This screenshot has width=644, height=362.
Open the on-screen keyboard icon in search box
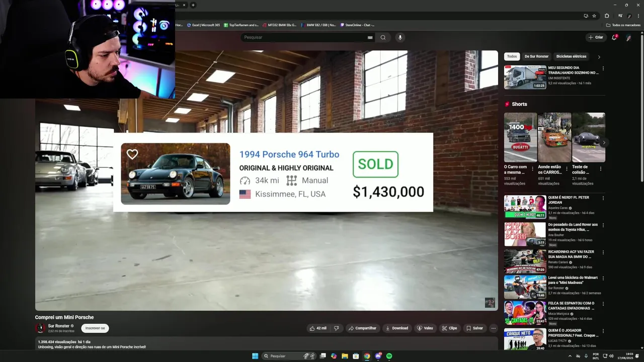(370, 37)
